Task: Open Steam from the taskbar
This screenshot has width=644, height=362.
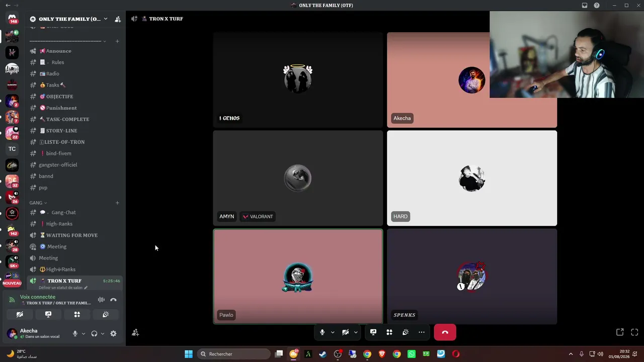Action: 323,354
